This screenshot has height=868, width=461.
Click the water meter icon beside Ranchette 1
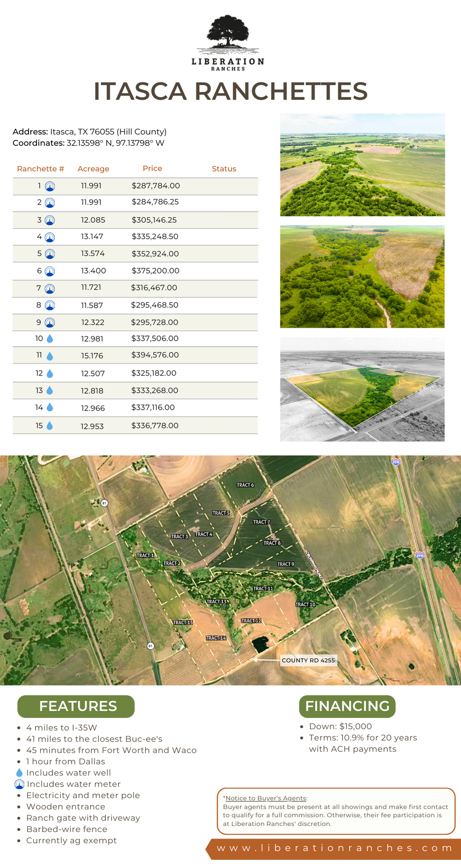(x=50, y=186)
